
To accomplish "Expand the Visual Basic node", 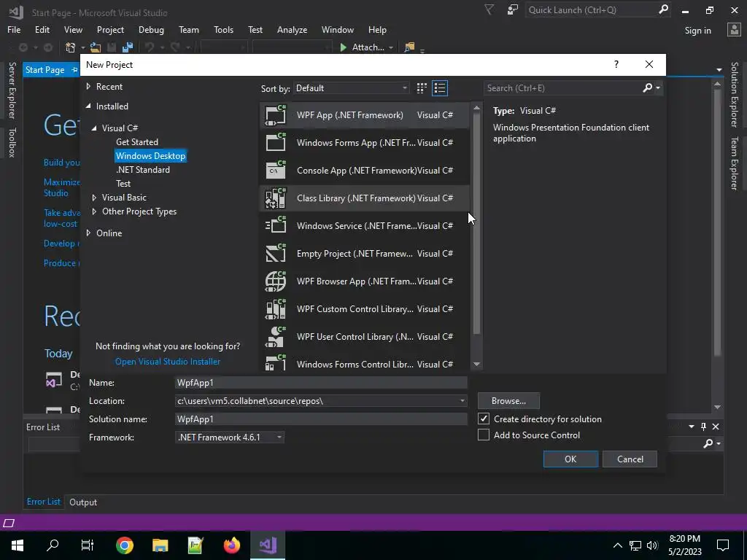I will (x=94, y=198).
